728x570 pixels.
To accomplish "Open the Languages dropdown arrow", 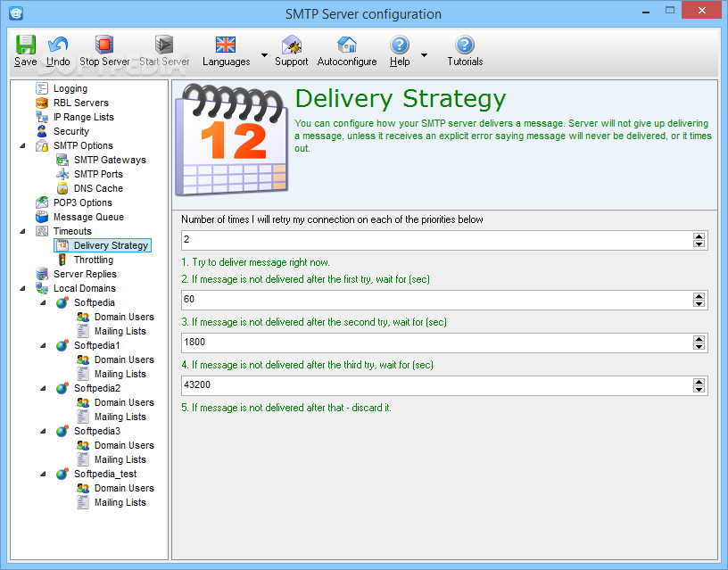I will point(264,54).
